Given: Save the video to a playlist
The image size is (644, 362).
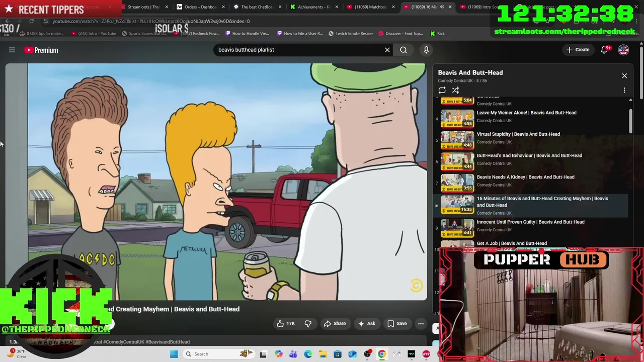Looking at the screenshot, I should (397, 324).
